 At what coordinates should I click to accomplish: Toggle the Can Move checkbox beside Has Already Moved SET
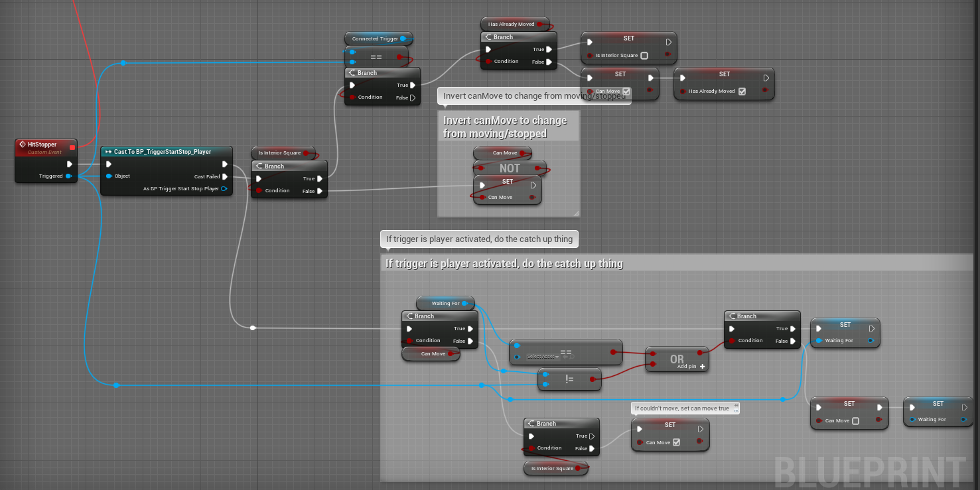626,92
